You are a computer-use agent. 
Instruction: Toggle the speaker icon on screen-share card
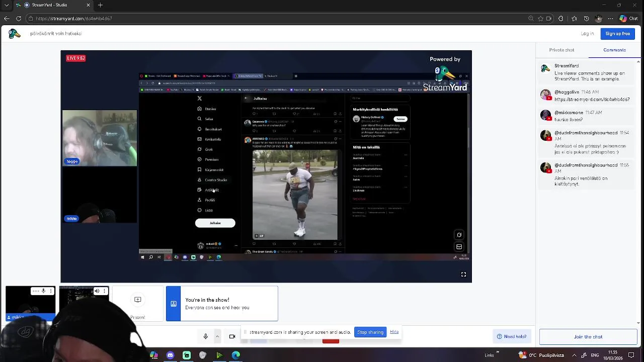pyautogui.click(x=97, y=291)
